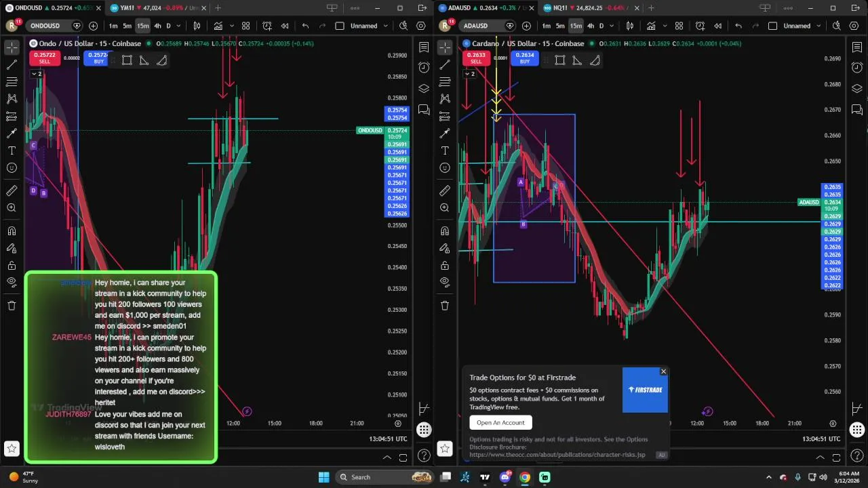
Task: Click the 0.25722 SELL button
Action: click(45, 58)
